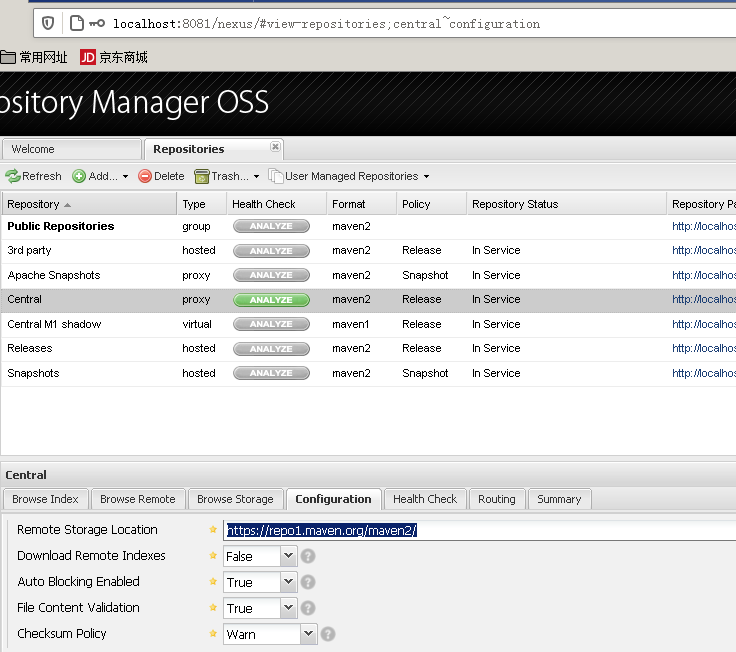This screenshot has height=652, width=736.
Task: Switch to the Welcome tab
Action: pos(71,149)
